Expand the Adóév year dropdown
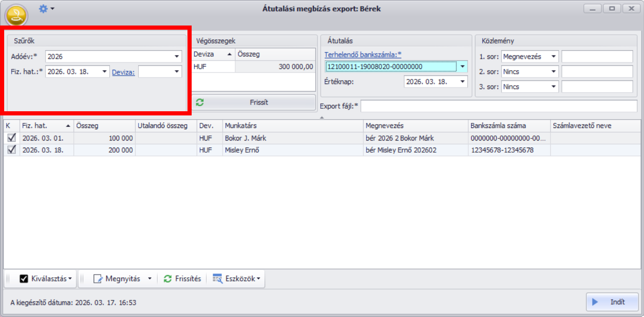Viewport: 644px width, 317px height. tap(177, 56)
